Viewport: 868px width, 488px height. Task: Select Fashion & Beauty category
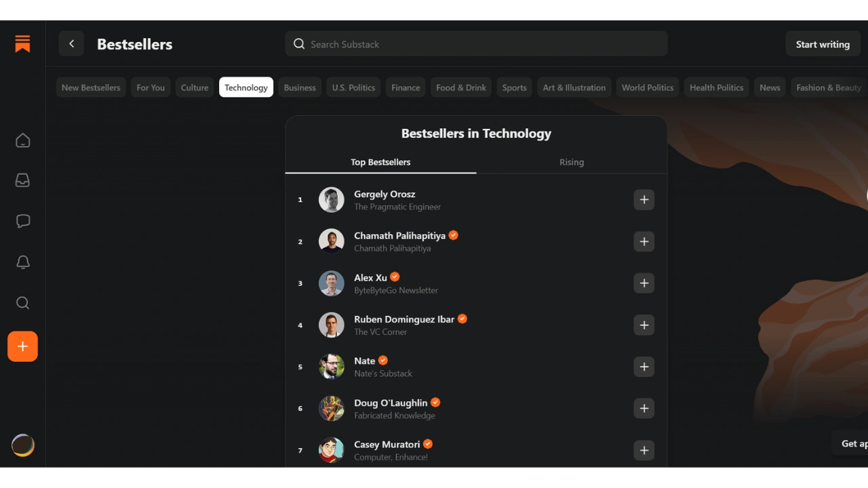click(x=829, y=87)
